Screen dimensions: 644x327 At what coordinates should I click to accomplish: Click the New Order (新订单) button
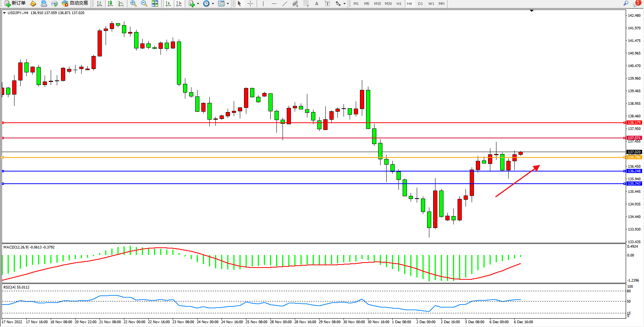click(x=15, y=3)
